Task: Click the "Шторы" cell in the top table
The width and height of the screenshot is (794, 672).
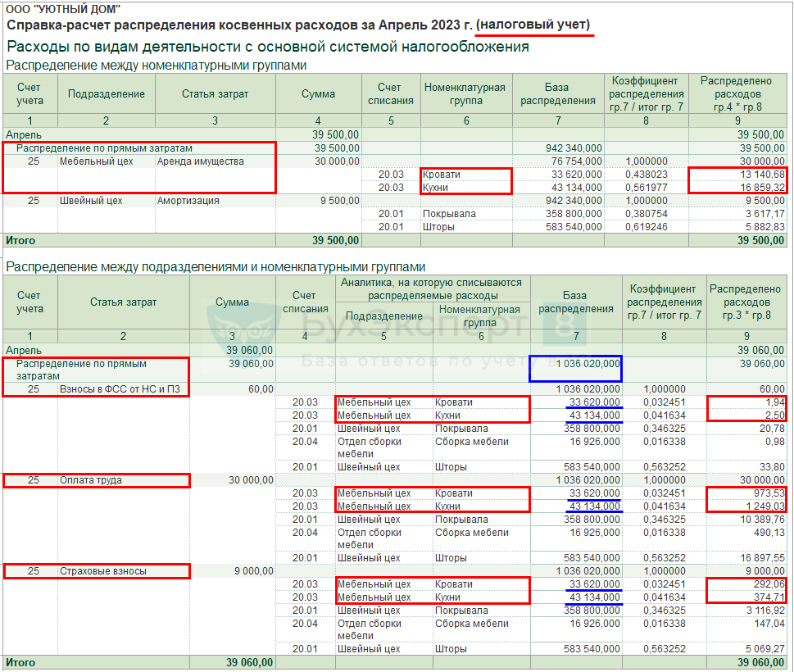Action: [438, 227]
